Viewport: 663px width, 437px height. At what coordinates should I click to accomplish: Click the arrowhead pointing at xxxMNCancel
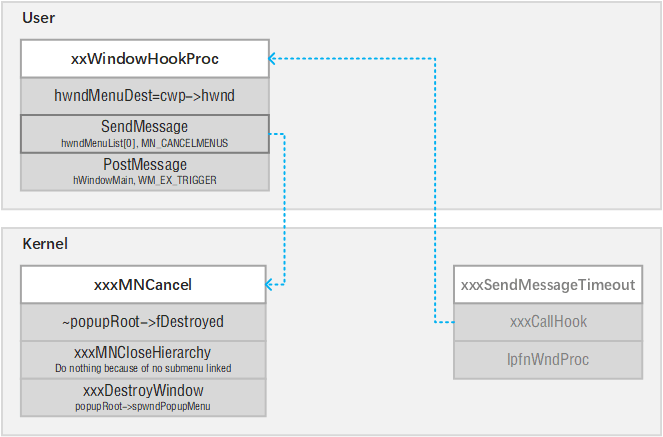(x=271, y=284)
